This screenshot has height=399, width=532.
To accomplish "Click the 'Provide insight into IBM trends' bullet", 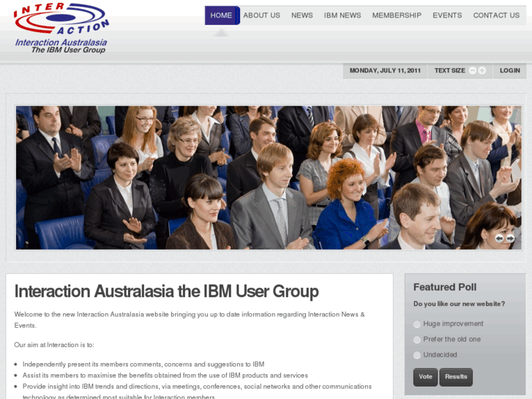I will click(197, 392).
